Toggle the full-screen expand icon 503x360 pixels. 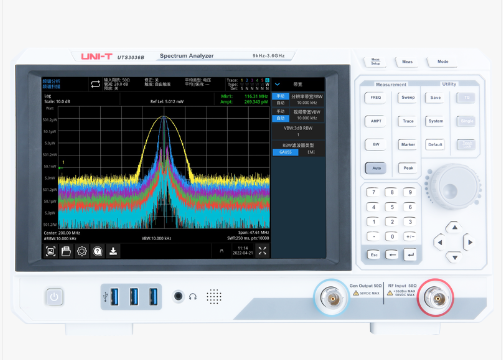tap(262, 251)
